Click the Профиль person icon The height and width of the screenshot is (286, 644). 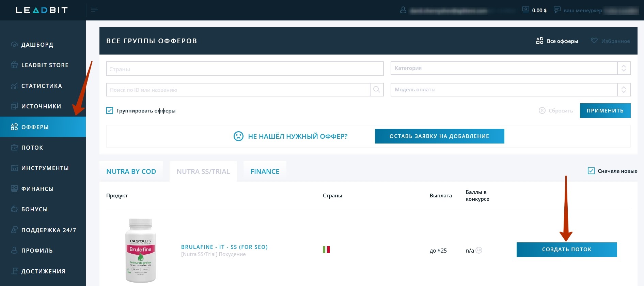click(x=14, y=250)
